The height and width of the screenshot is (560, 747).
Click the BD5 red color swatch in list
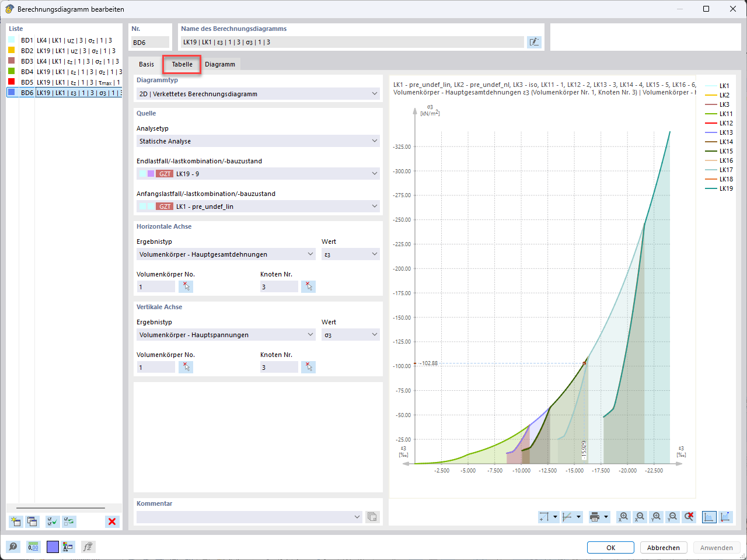tap(11, 82)
